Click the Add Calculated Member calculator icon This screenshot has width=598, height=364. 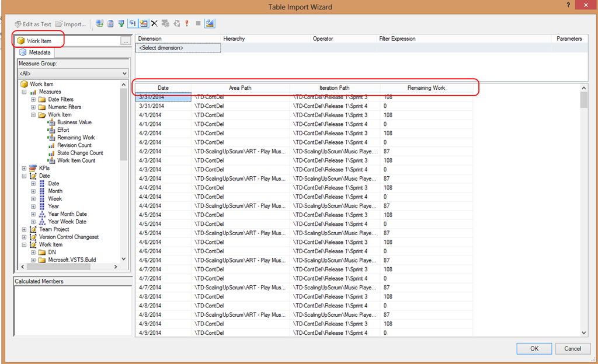(110, 24)
